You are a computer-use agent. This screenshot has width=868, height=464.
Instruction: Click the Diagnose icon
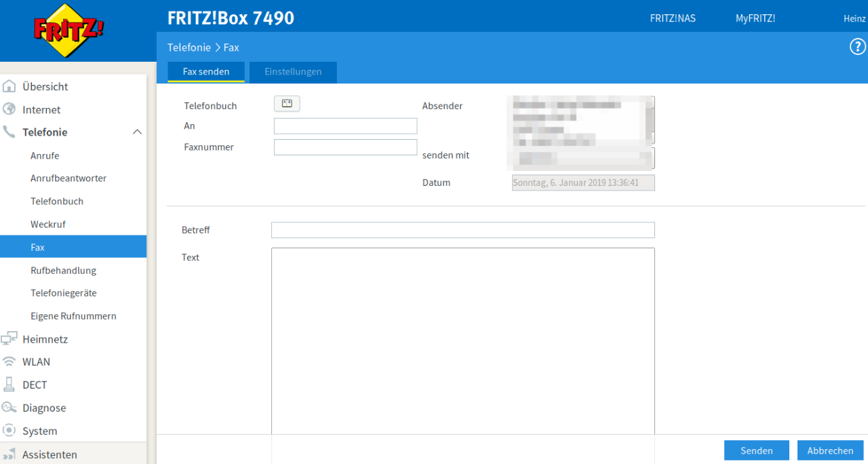pyautogui.click(x=9, y=408)
